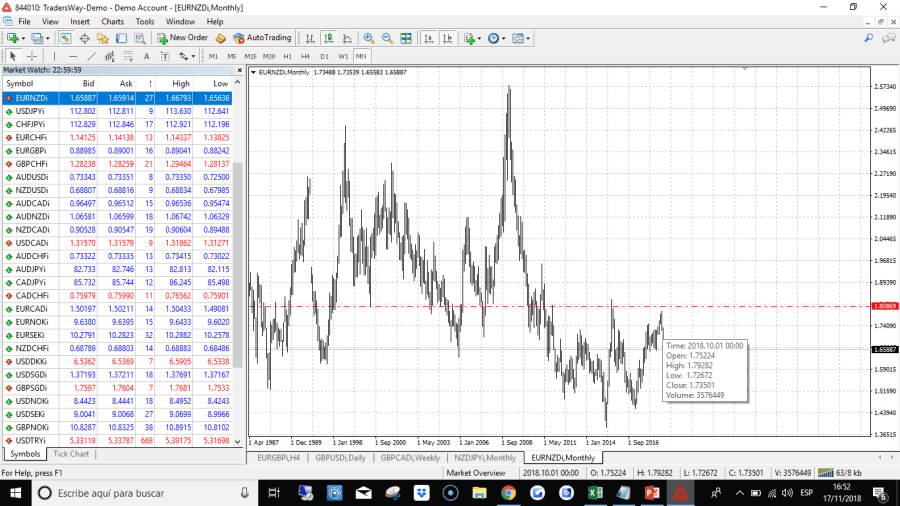Expand the periodicity clock dropdown

[x=504, y=38]
